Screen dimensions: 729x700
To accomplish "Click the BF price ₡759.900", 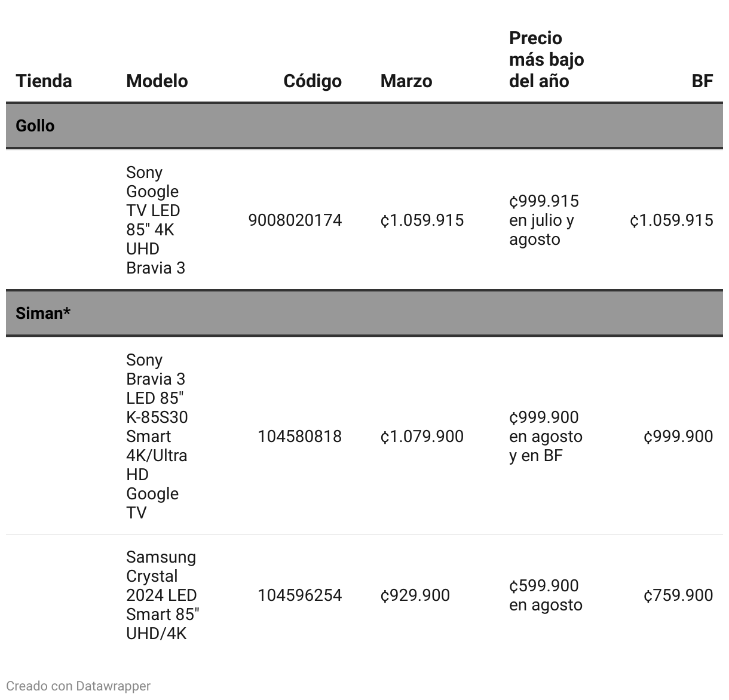I will pos(678,595).
